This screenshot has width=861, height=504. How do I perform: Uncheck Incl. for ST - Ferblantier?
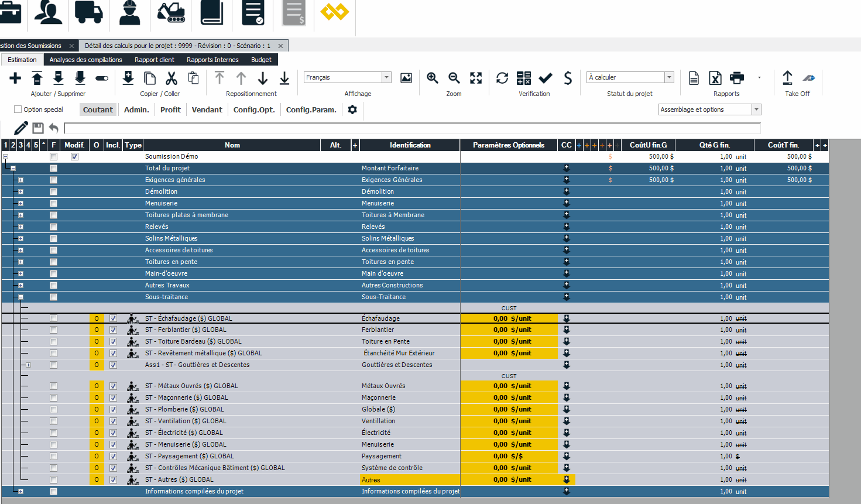113,330
